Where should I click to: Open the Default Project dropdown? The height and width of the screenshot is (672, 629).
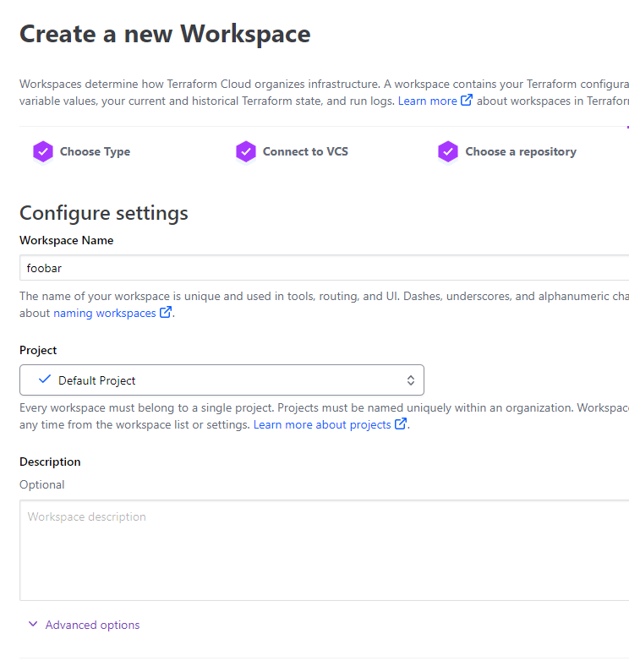pos(222,380)
